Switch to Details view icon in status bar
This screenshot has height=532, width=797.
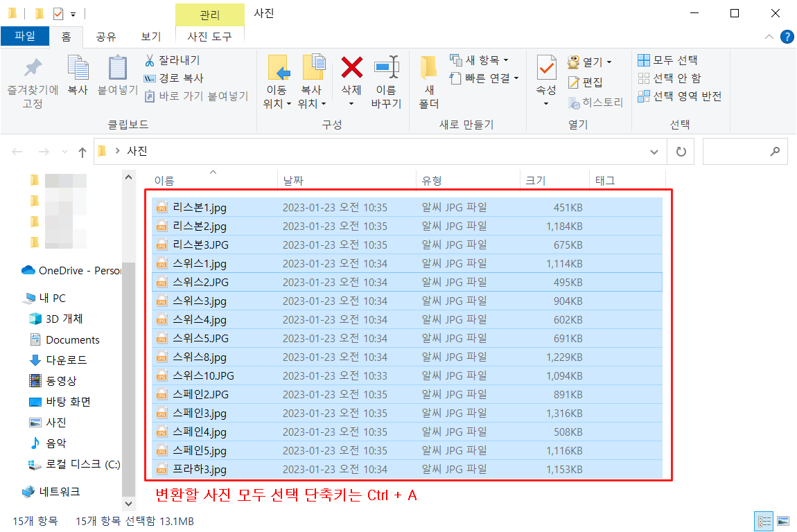(764, 522)
